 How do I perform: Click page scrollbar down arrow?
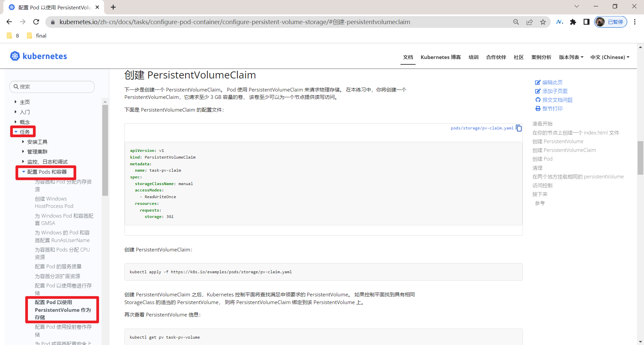coord(640,342)
